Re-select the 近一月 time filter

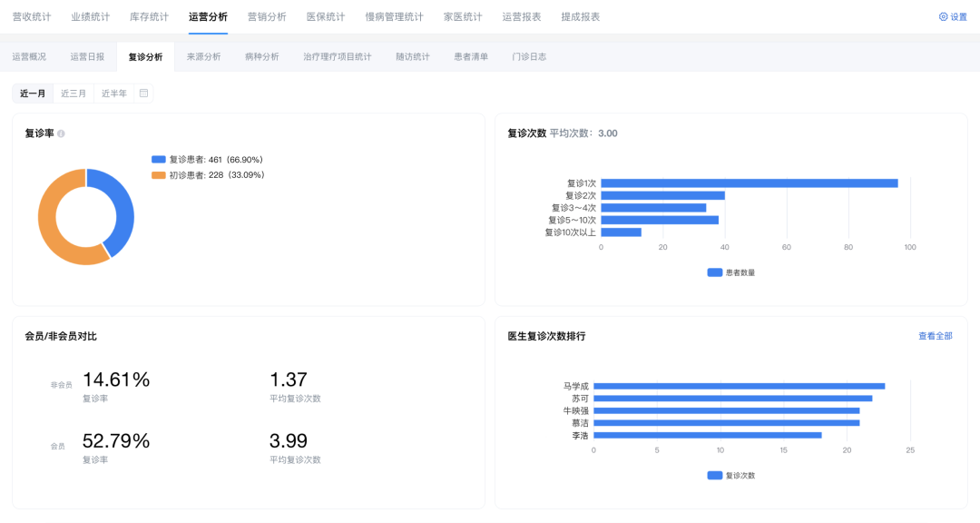(x=32, y=93)
